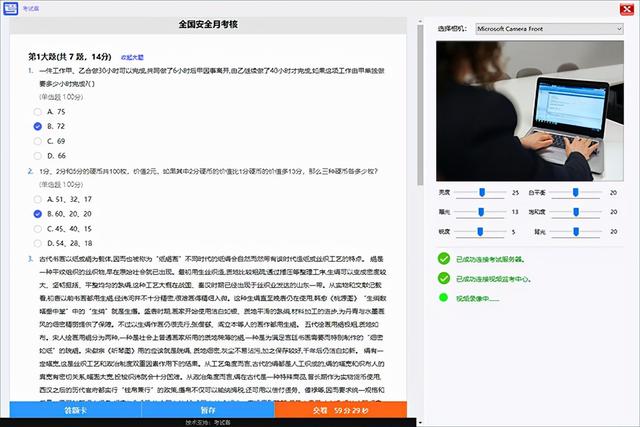Submit the exam with the orange 交卷 button
Screen dimensions: 640x427
coord(340,410)
